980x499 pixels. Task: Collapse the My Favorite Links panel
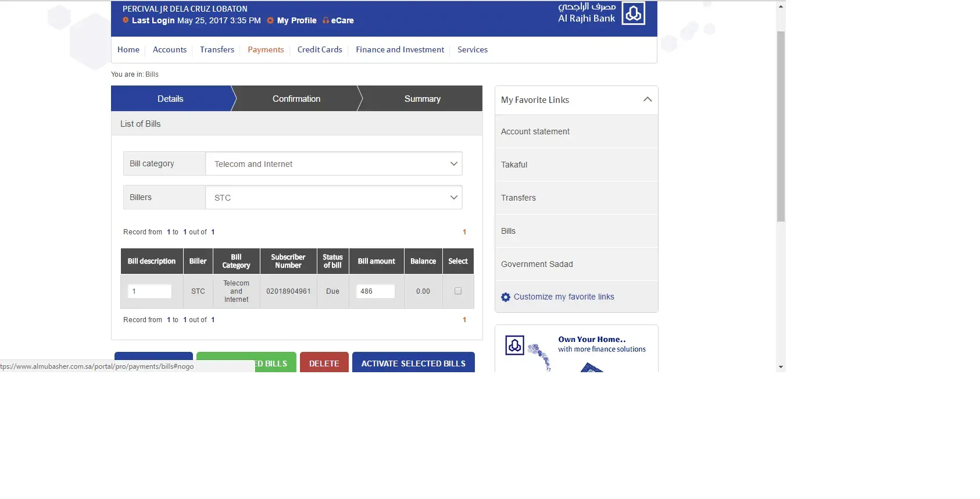pos(647,99)
